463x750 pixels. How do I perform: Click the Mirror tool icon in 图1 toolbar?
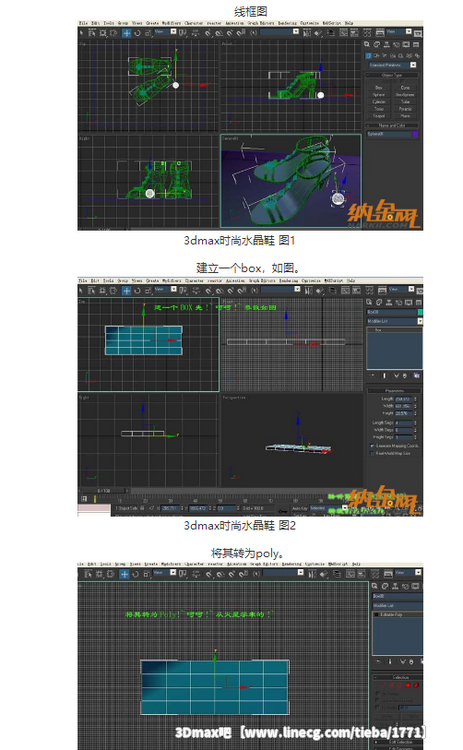coord(307,33)
